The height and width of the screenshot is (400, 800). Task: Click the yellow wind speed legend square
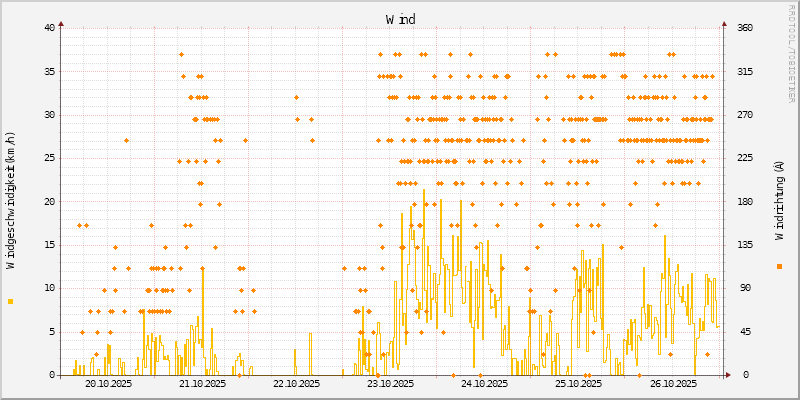[x=11, y=301]
